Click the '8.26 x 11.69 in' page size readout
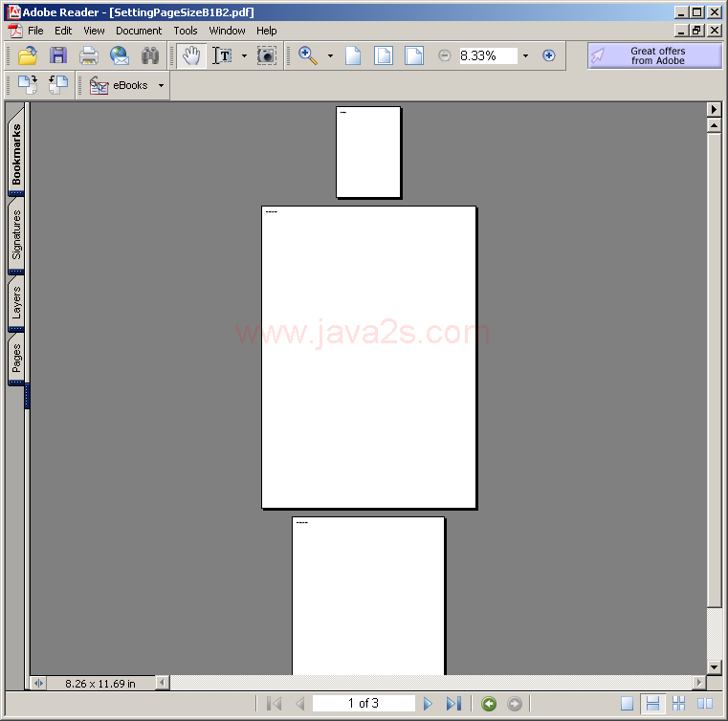 pyautogui.click(x=100, y=684)
